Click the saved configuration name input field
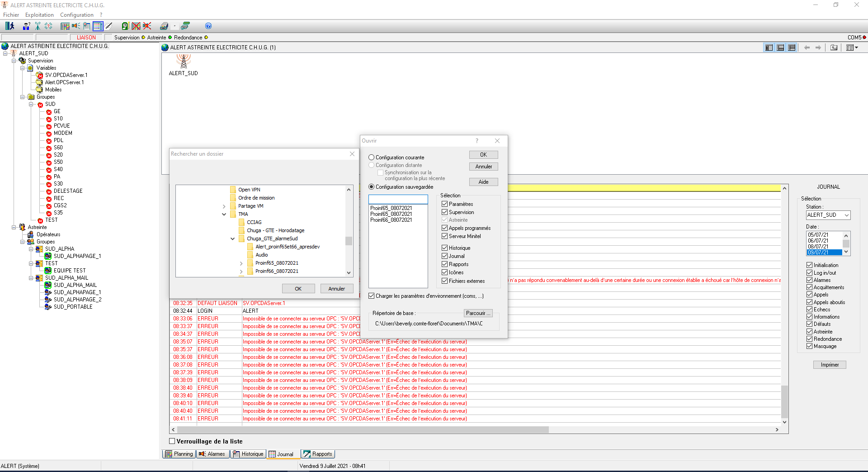 pyautogui.click(x=398, y=200)
